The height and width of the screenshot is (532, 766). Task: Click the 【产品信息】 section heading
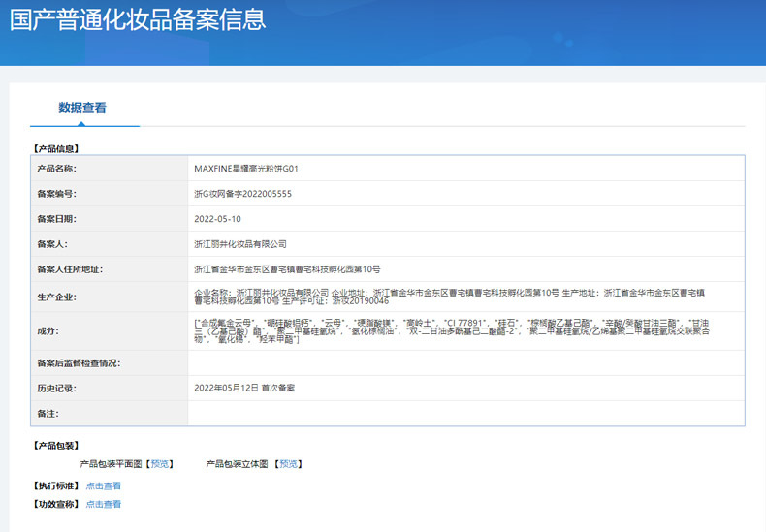point(56,149)
